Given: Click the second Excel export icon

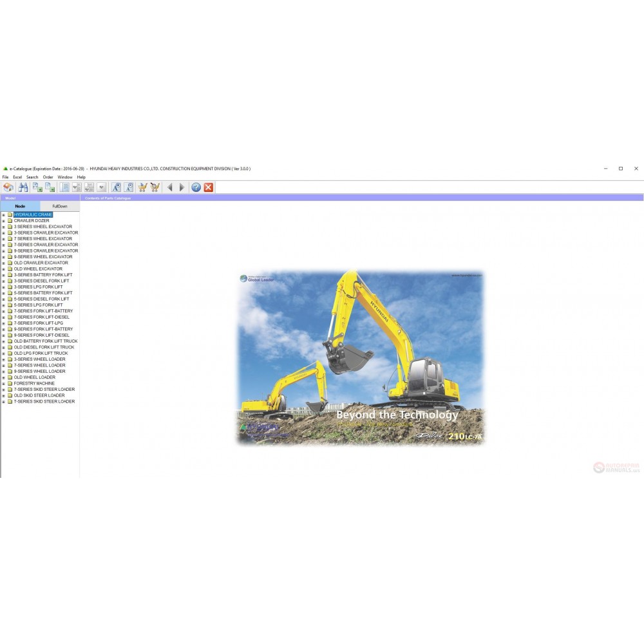Looking at the screenshot, I should (50, 187).
